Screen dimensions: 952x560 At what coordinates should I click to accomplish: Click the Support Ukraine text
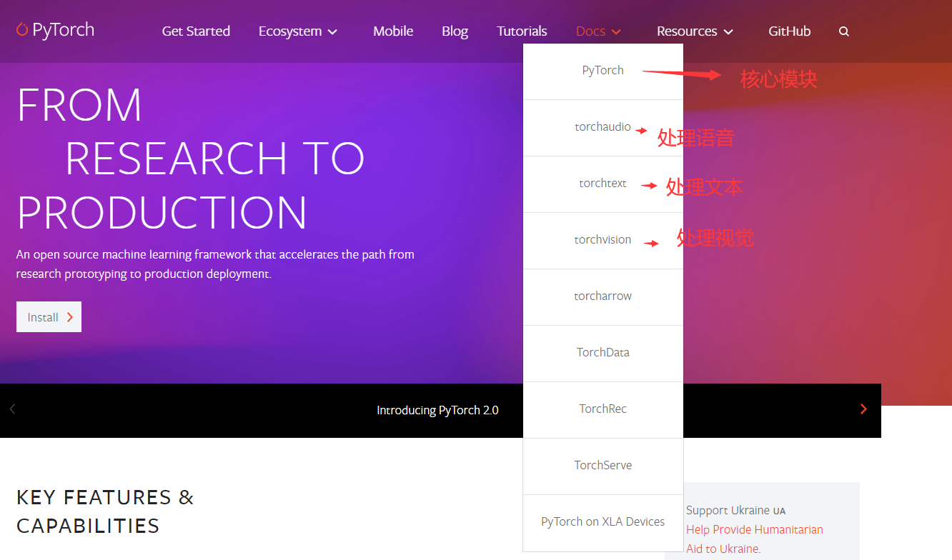(x=735, y=510)
